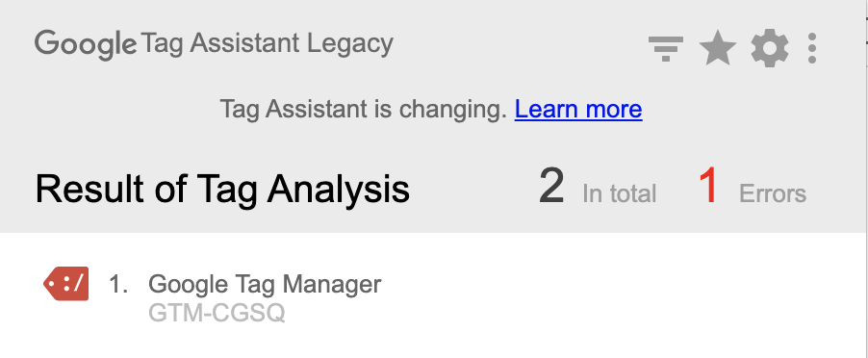
Task: Click the letter G of the Google logo
Action: [46, 42]
